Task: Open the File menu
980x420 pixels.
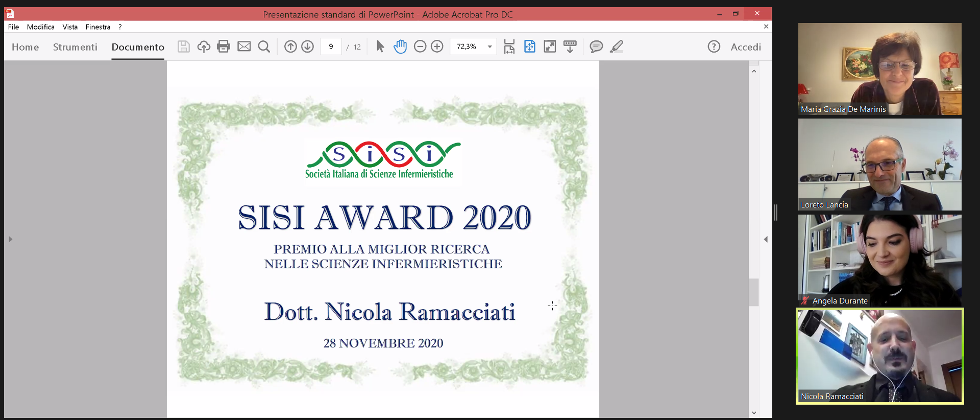Action: 14,27
